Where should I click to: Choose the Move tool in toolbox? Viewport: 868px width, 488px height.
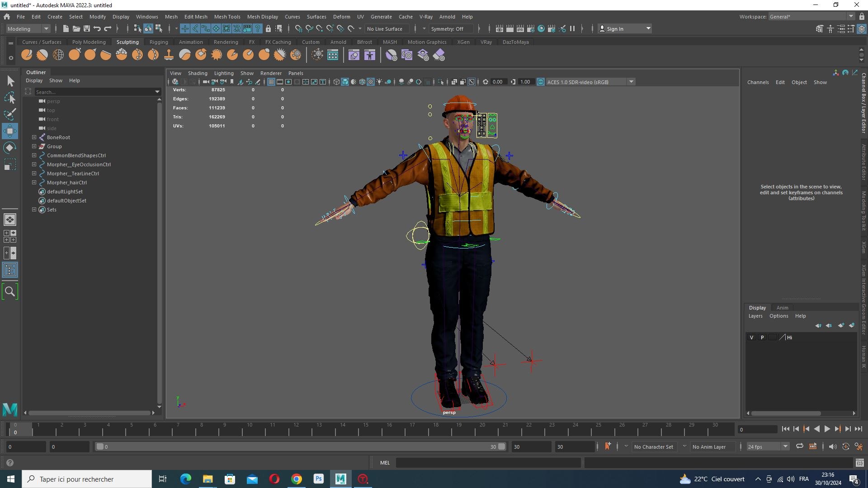pos(10,131)
